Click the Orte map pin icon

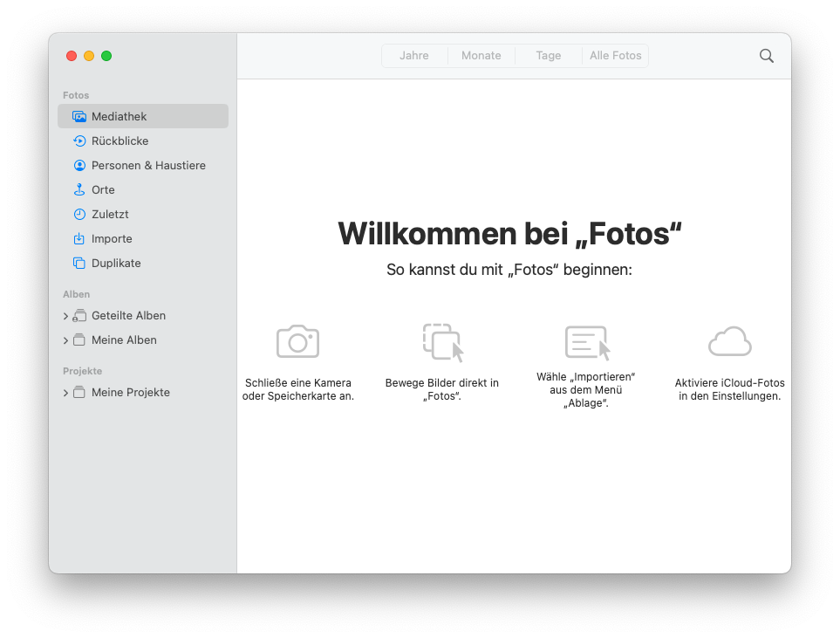(x=79, y=189)
